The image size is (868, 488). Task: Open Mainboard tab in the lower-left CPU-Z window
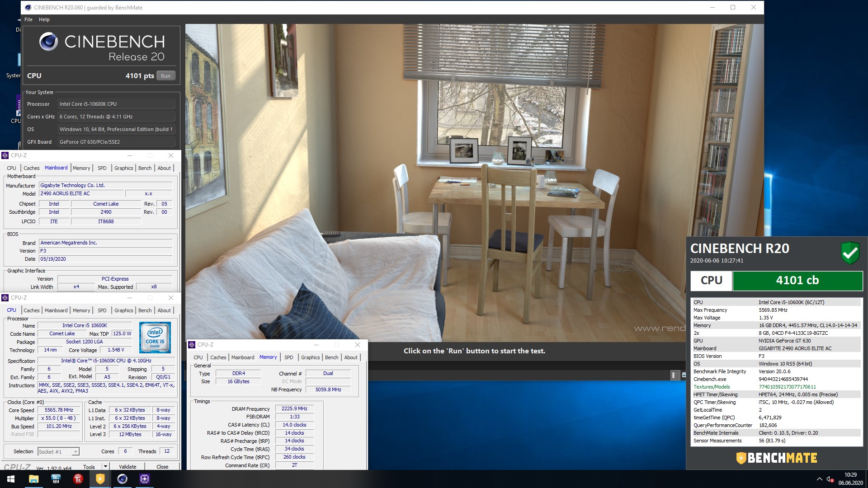(x=56, y=310)
